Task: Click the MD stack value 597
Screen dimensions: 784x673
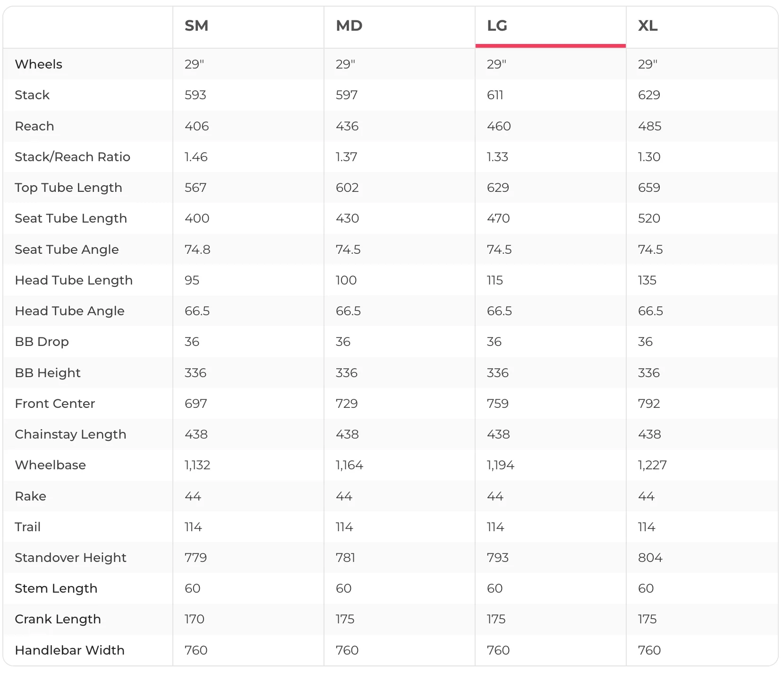Action: click(x=347, y=95)
